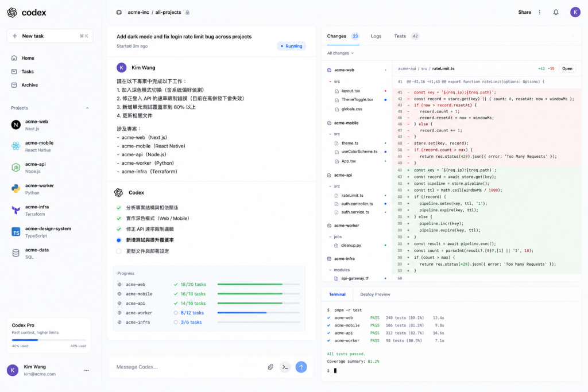The width and height of the screenshot is (588, 392).
Task: Open acme-web Next.js project icon
Action: click(16, 125)
